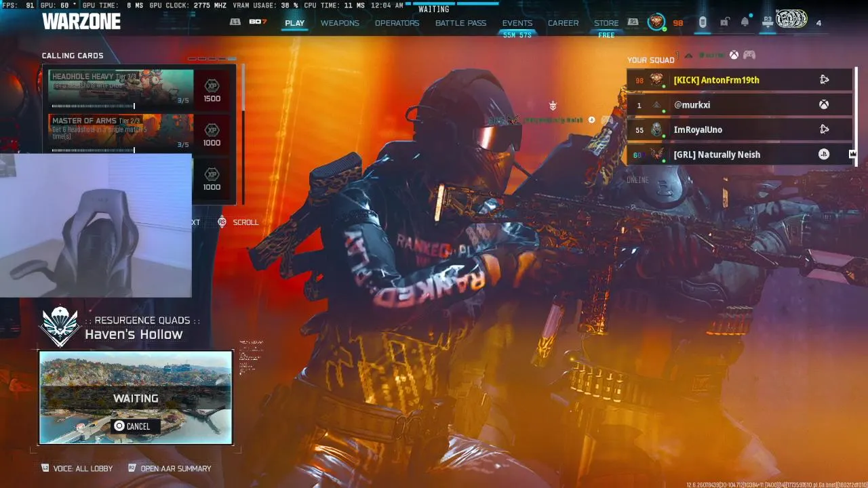Click the 1500 XP reward icon

click(x=212, y=85)
